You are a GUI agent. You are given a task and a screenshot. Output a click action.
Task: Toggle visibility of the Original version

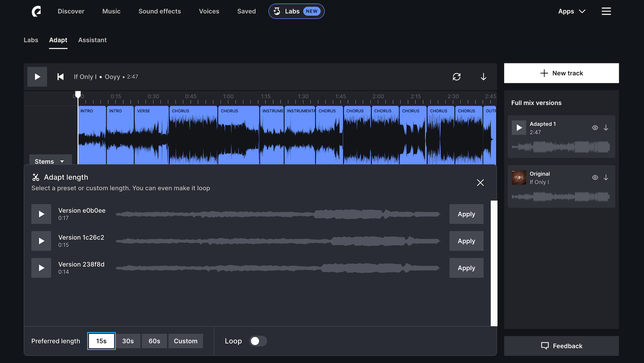(595, 177)
